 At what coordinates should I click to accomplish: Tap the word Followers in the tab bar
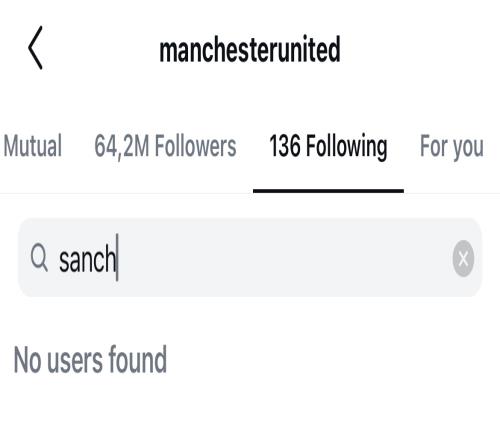tap(196, 146)
